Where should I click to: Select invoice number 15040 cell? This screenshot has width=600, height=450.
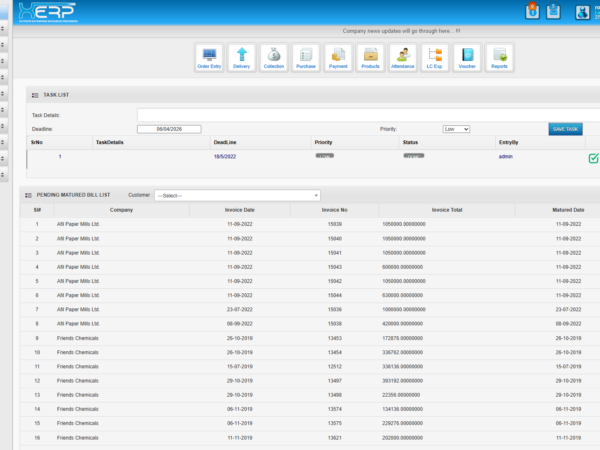335,239
